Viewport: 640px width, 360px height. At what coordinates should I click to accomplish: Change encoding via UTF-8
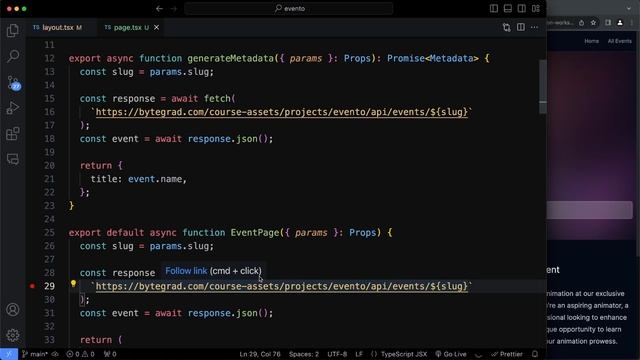point(337,354)
